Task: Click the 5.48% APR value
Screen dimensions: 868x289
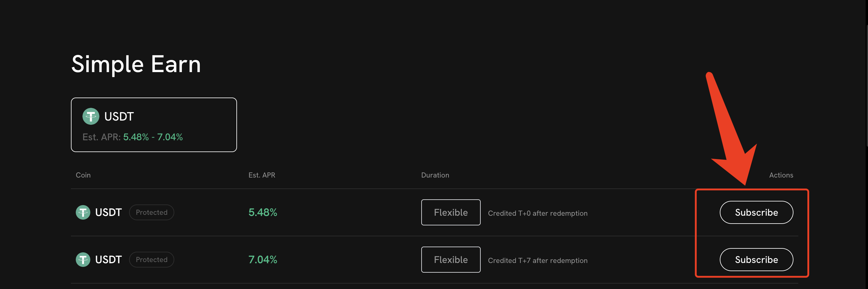Action: point(263,213)
